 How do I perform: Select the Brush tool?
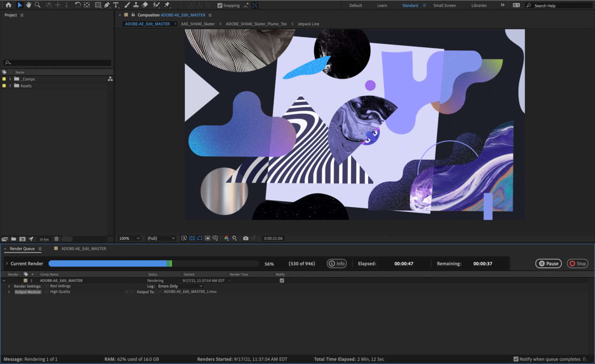[x=126, y=5]
